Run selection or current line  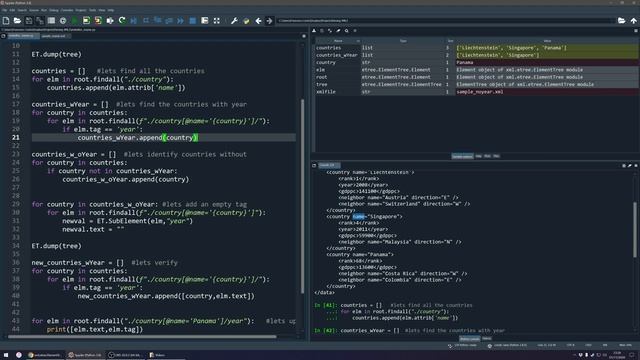click(110, 20)
